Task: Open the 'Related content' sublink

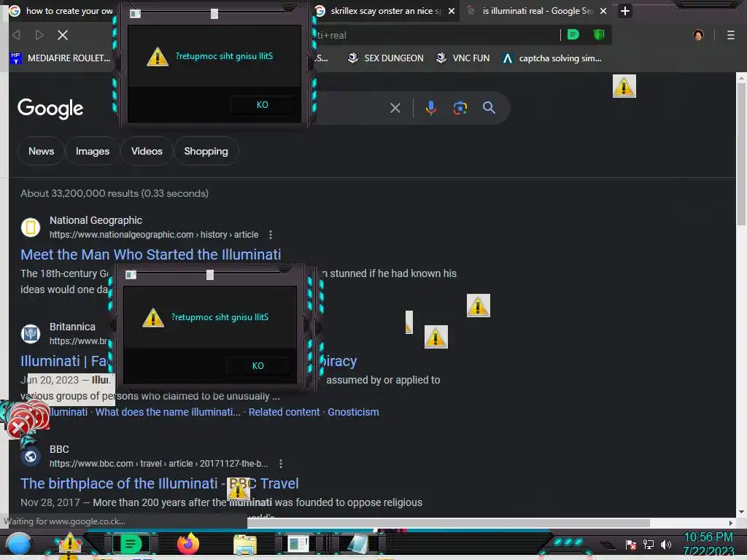Action: [284, 412]
